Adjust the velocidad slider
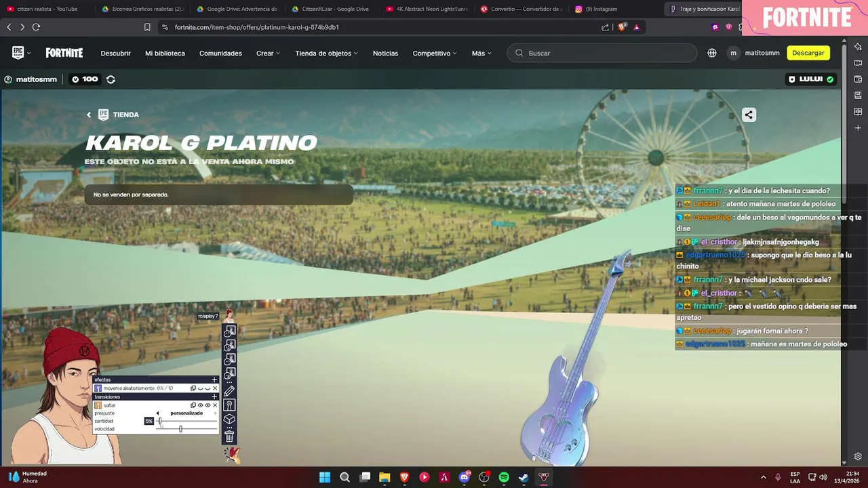Image resolution: width=868 pixels, height=488 pixels. pyautogui.click(x=186, y=429)
